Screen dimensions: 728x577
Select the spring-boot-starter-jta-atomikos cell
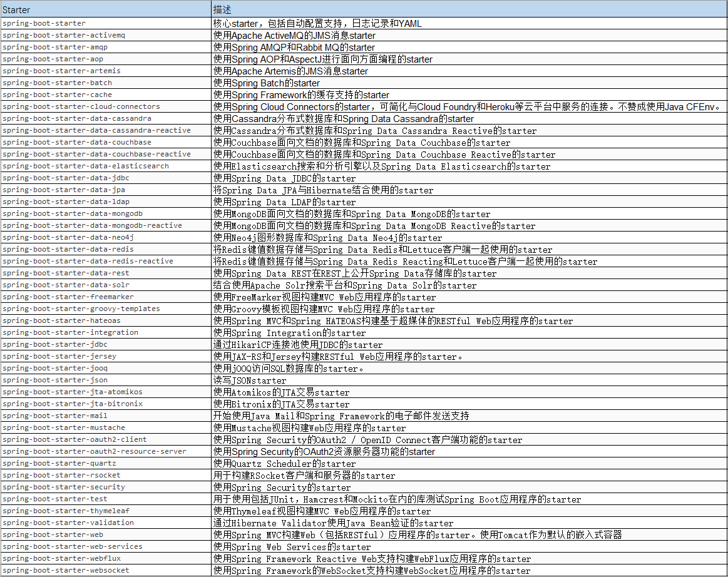[106, 392]
